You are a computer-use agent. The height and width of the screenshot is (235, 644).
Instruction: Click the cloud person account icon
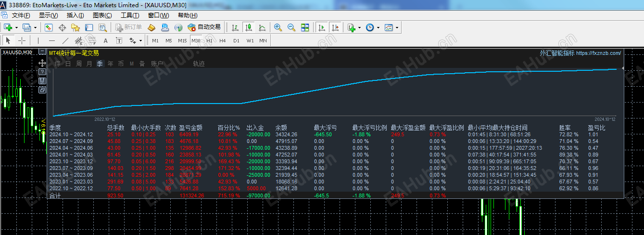click(165, 27)
